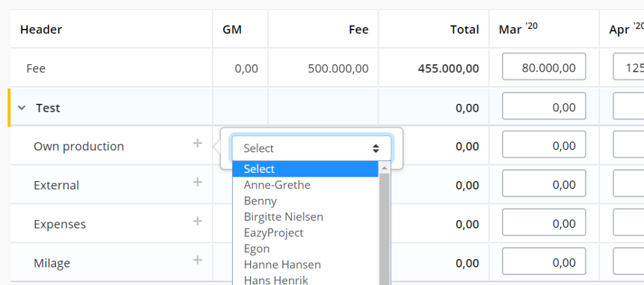
Task: Choose Birgitte Nielsen from the list
Action: click(305, 216)
